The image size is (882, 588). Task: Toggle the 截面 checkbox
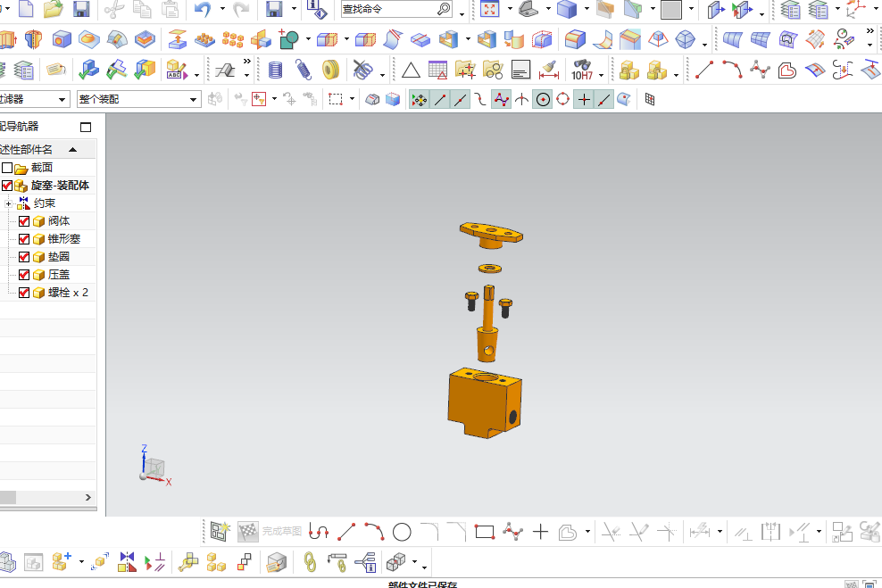tap(7, 168)
